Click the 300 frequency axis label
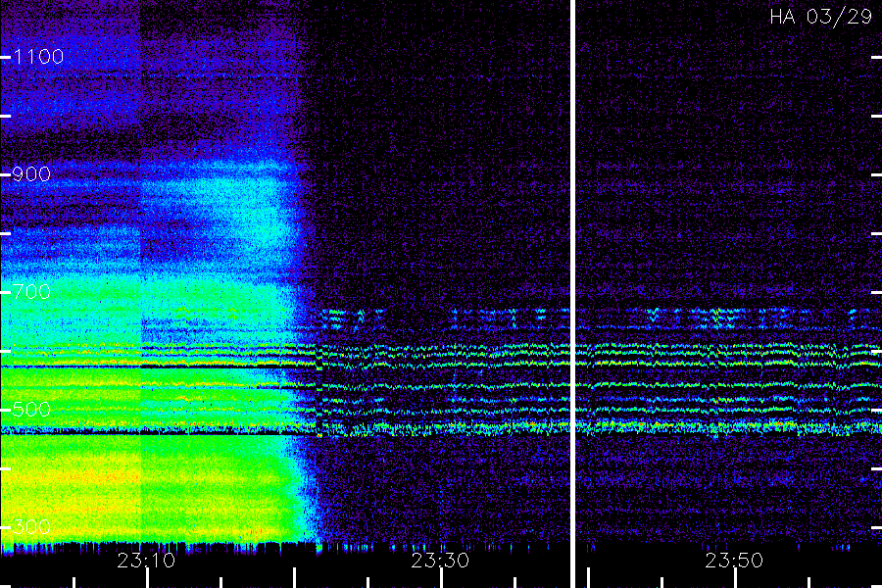 [31, 527]
